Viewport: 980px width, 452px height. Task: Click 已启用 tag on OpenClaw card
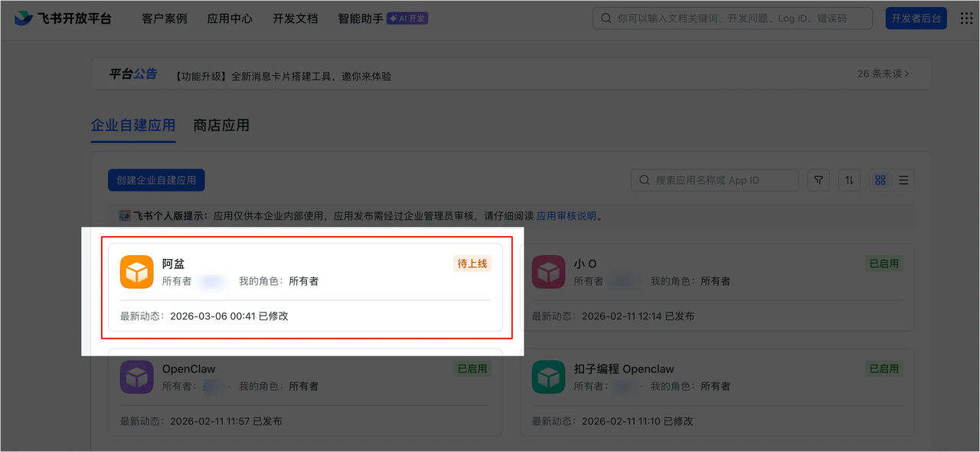[472, 368]
